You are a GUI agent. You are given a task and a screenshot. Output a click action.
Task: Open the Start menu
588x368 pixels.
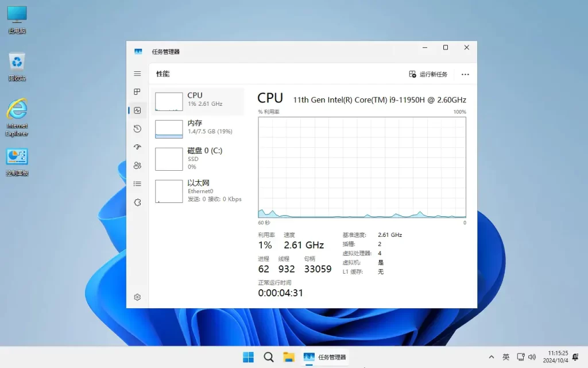[248, 356]
